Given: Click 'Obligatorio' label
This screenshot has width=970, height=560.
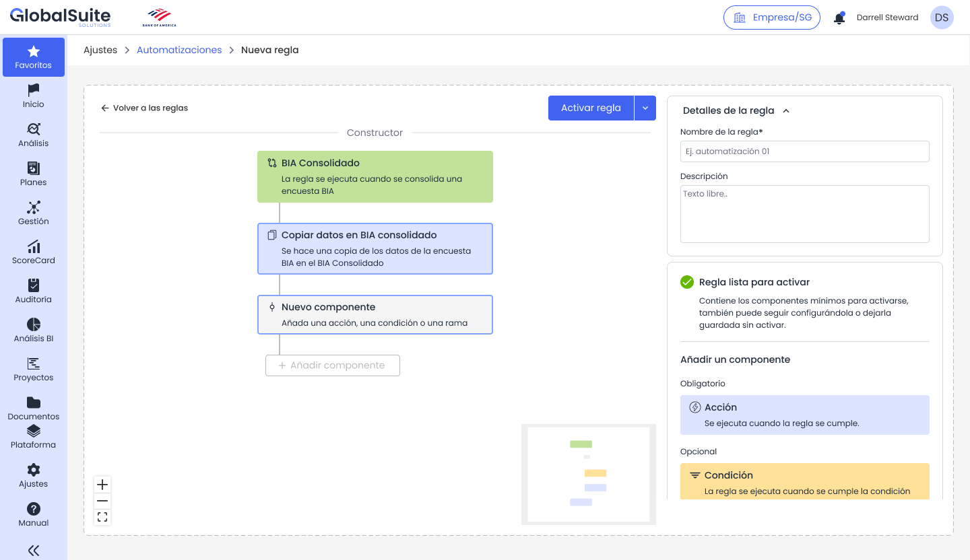Looking at the screenshot, I should coord(703,384).
